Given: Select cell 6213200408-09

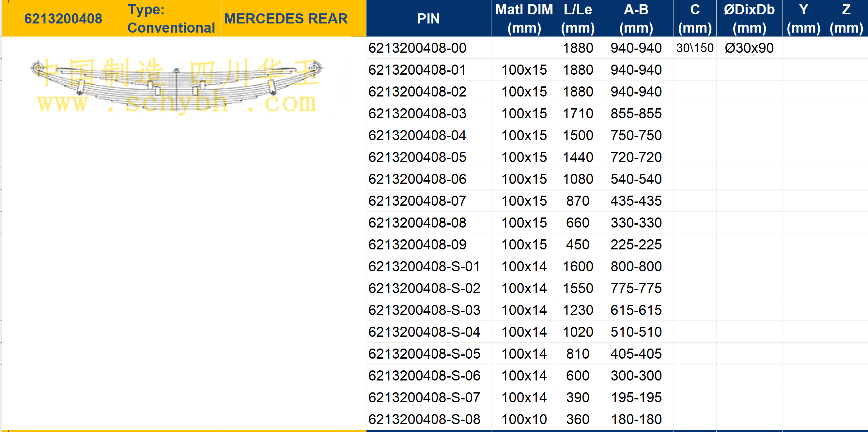Looking at the screenshot, I should 428,245.
